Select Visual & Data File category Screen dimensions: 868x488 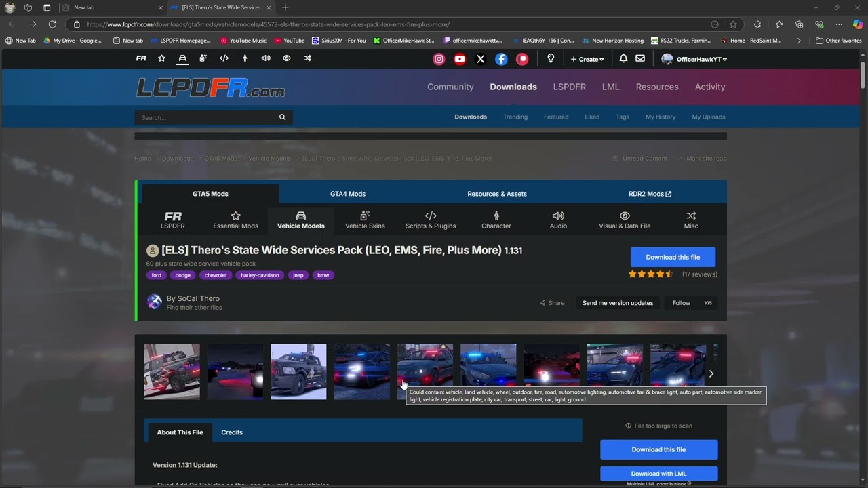point(625,220)
